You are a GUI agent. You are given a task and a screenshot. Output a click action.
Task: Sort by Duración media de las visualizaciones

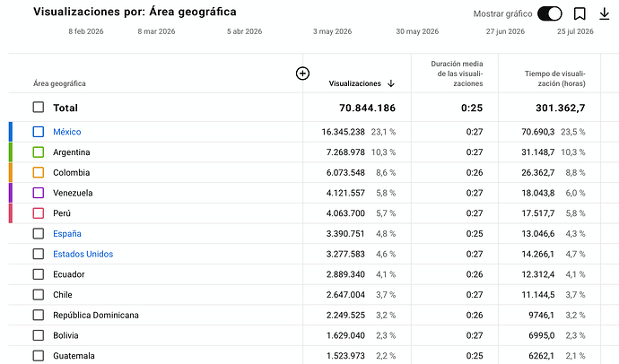pyautogui.click(x=457, y=74)
